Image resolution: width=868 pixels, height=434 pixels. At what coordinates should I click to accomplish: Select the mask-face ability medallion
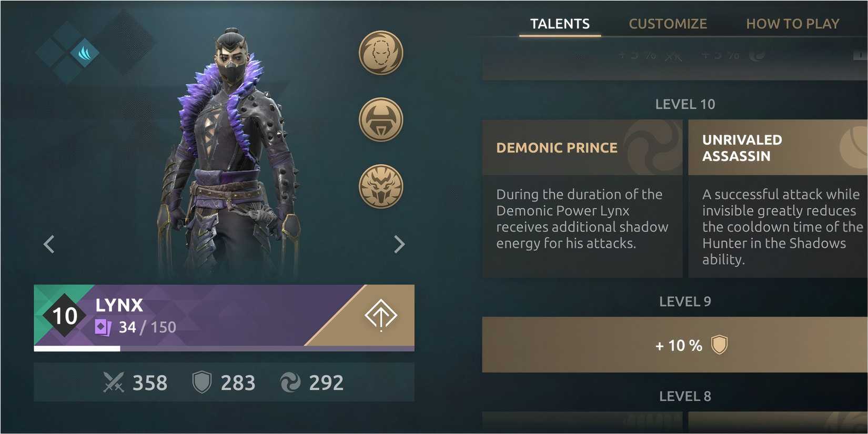(x=381, y=53)
